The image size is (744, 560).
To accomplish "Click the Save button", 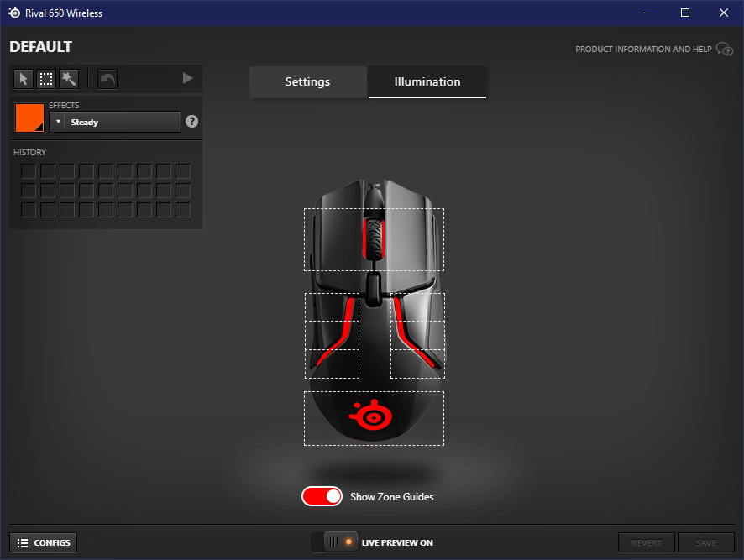I will 706,542.
